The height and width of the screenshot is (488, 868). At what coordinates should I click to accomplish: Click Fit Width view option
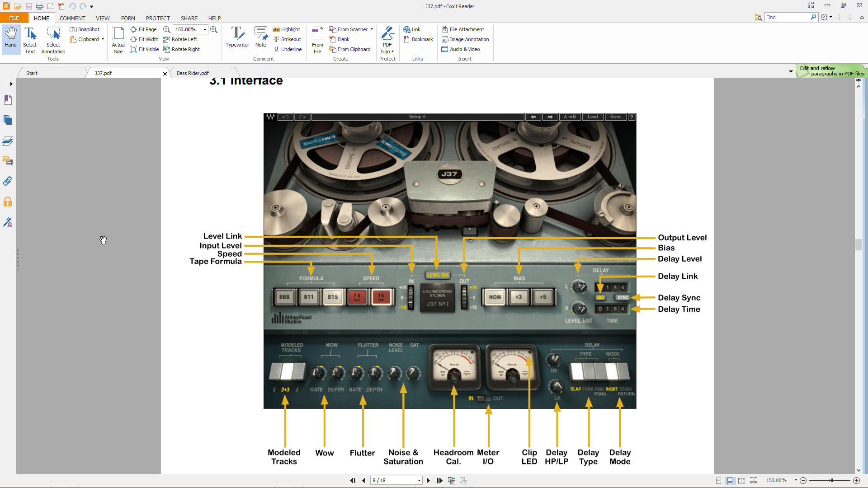[144, 39]
